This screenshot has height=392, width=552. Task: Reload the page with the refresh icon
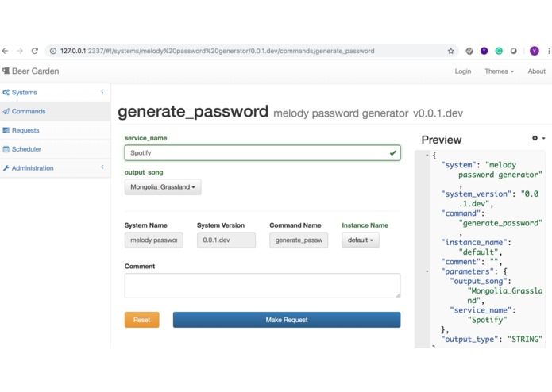[x=34, y=51]
